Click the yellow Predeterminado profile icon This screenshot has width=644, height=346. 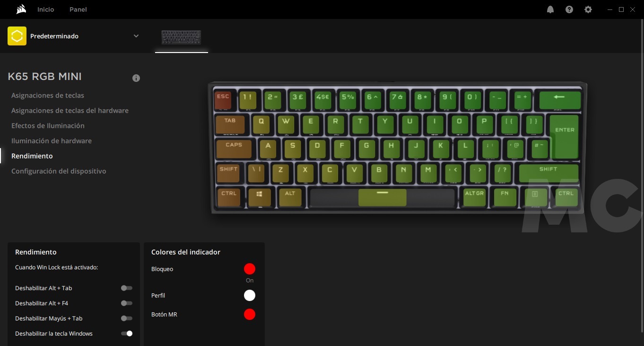point(17,36)
